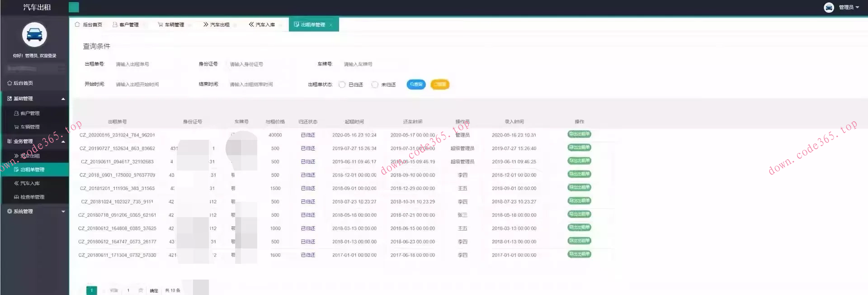Export rental order CZ_2018_0901_175000_97637709
Screen dimensions: 868x295
click(x=579, y=174)
